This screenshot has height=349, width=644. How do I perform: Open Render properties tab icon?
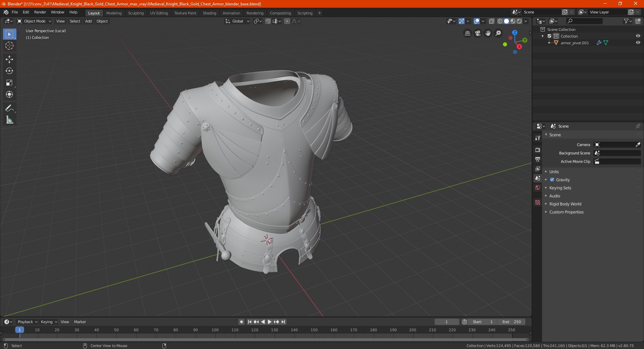(x=538, y=150)
